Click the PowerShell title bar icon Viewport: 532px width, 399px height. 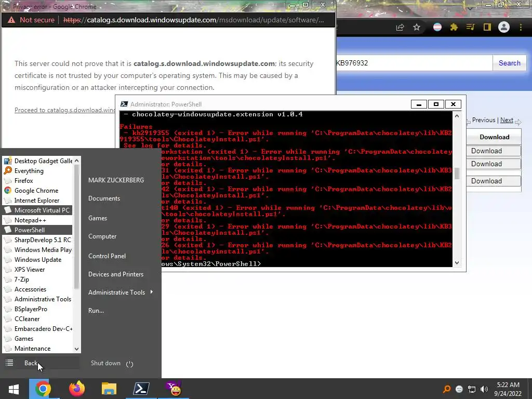[124, 104]
